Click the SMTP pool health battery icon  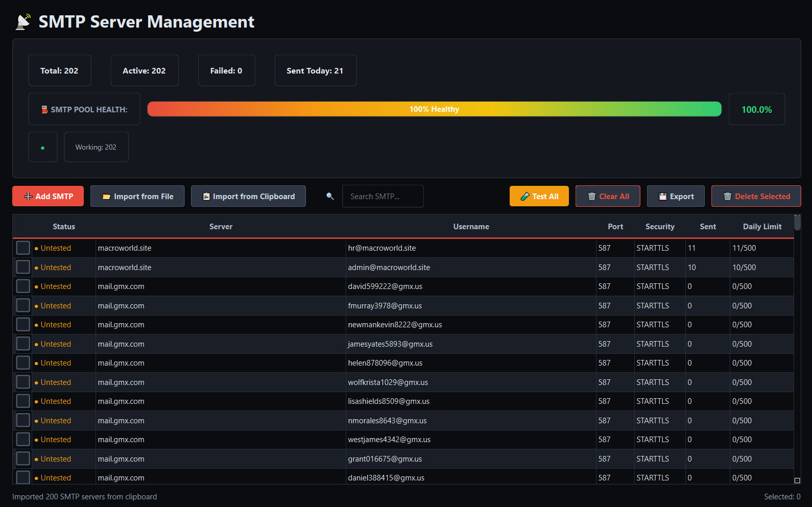pyautogui.click(x=44, y=109)
